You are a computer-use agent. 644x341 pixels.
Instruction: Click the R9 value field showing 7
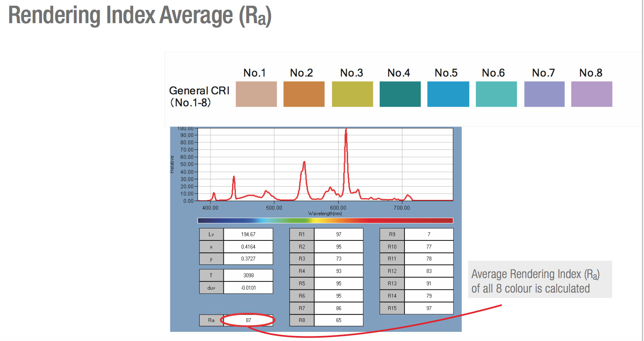429,234
